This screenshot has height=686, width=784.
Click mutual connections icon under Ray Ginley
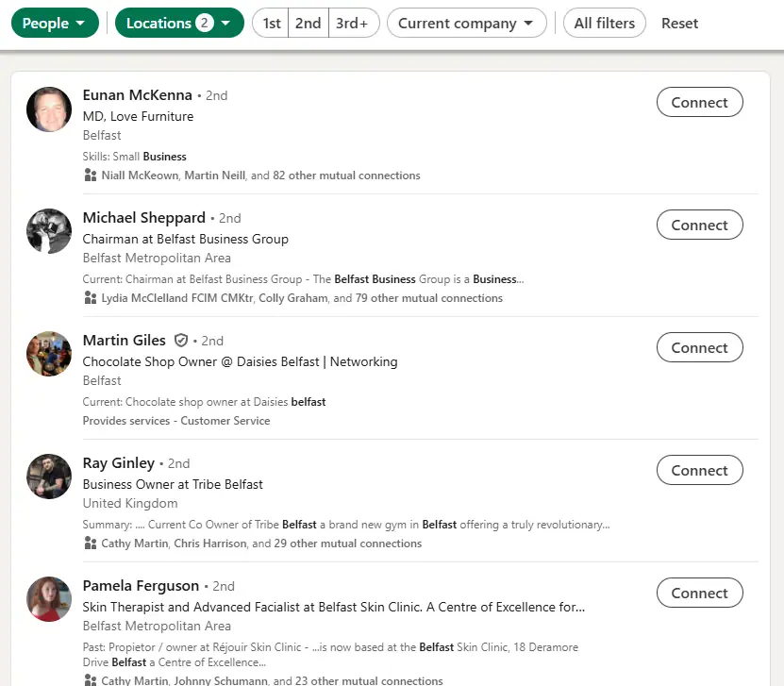pos(90,543)
